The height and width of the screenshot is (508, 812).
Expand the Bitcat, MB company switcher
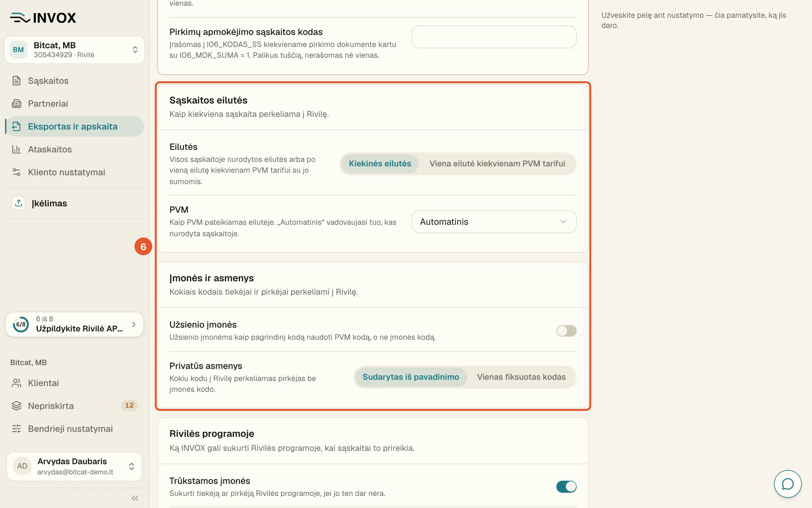[x=75, y=50]
